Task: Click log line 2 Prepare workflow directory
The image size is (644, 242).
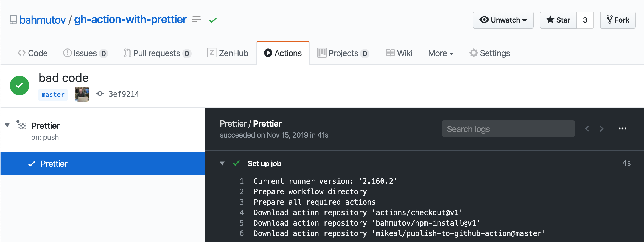Action: (310, 192)
